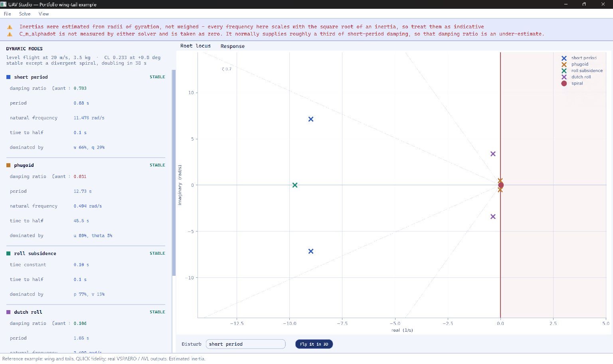Click the Reference example status bar text
Screen dimensions: 613x364
coord(104,359)
